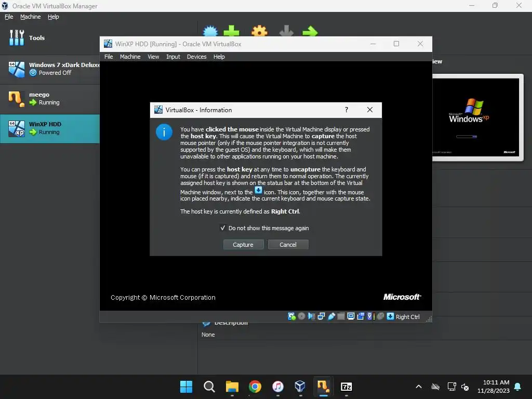Click the cloud sync tray icon

(435, 387)
